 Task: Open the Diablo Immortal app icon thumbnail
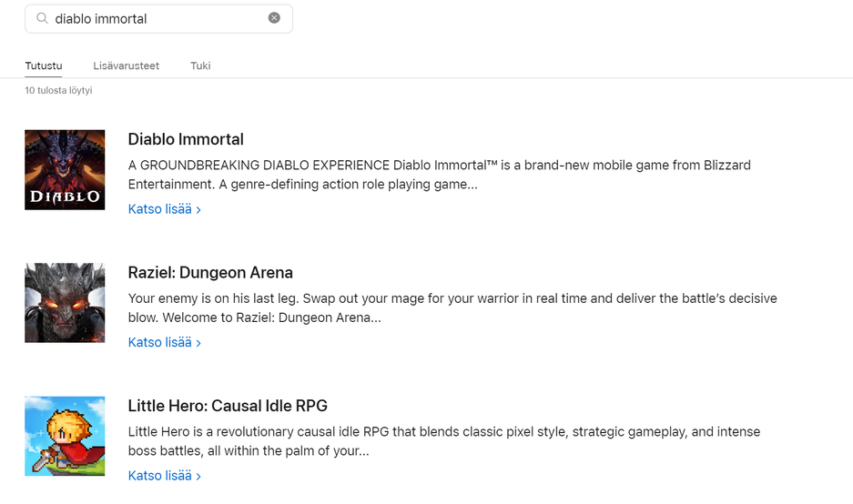[65, 169]
